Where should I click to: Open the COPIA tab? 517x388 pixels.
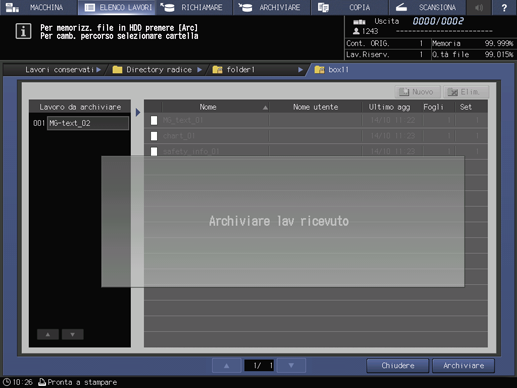tap(349, 7)
